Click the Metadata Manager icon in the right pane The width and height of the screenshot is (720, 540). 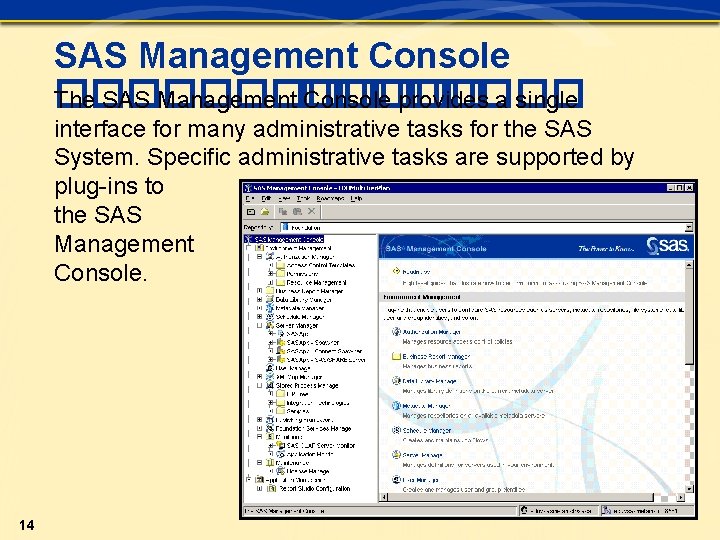(x=396, y=405)
